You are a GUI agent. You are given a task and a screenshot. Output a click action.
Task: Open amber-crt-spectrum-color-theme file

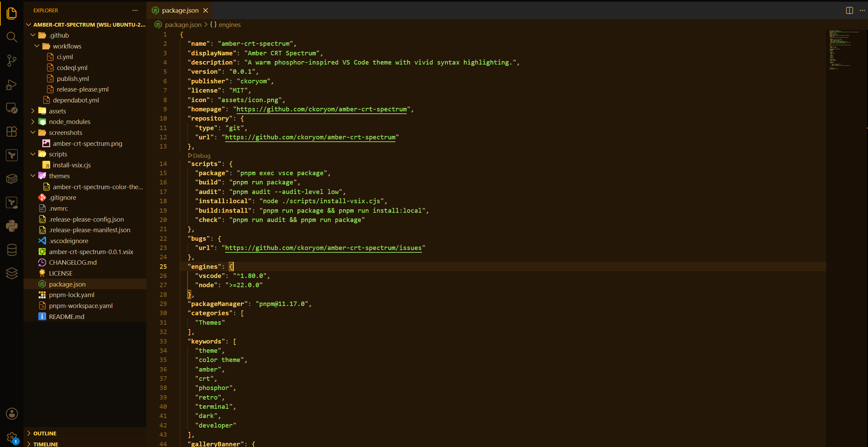pyautogui.click(x=85, y=187)
